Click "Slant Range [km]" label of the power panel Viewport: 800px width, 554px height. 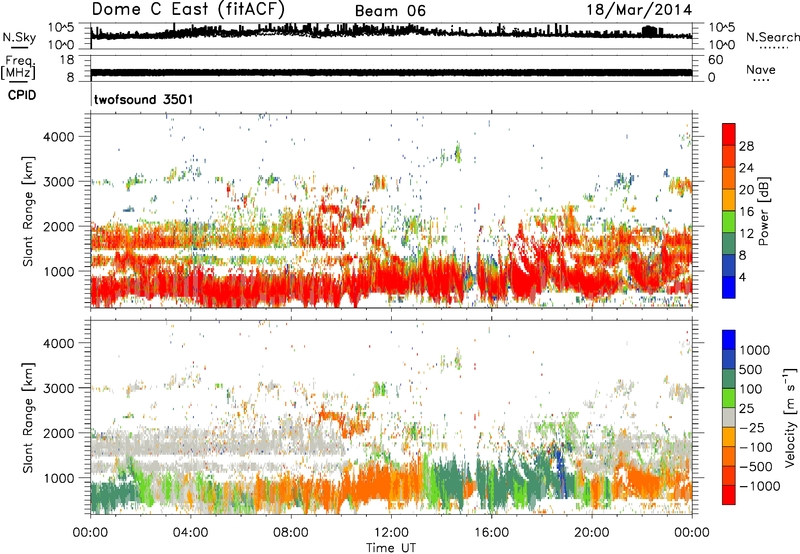[x=28, y=211]
